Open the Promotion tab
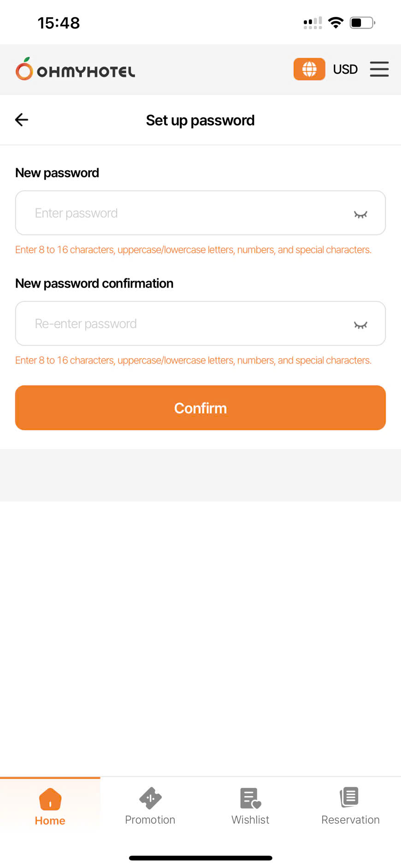Viewport: 401px width, 868px height. (x=150, y=820)
